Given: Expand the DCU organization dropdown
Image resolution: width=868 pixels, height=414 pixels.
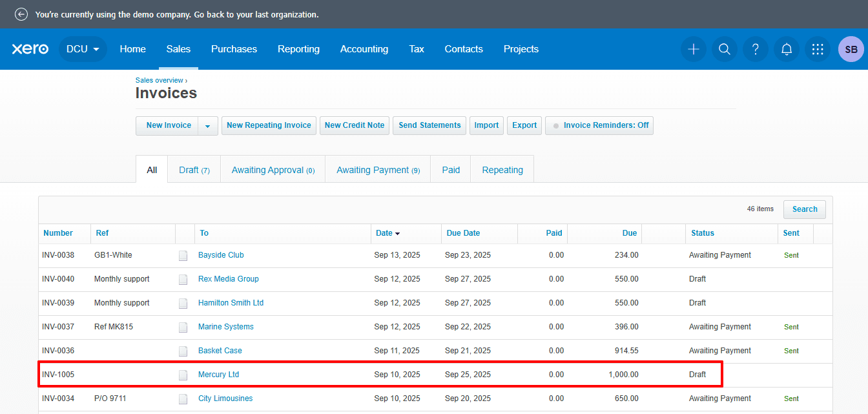Looking at the screenshot, I should (83, 49).
